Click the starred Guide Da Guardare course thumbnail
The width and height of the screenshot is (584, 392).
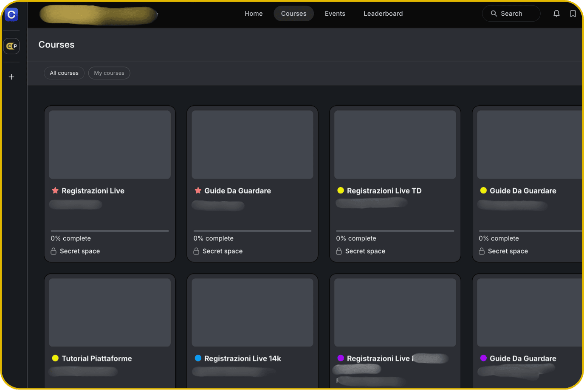253,145
